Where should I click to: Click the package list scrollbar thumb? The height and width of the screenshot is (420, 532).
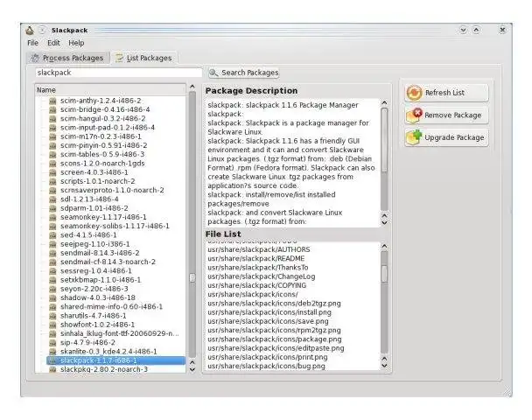pyautogui.click(x=192, y=277)
